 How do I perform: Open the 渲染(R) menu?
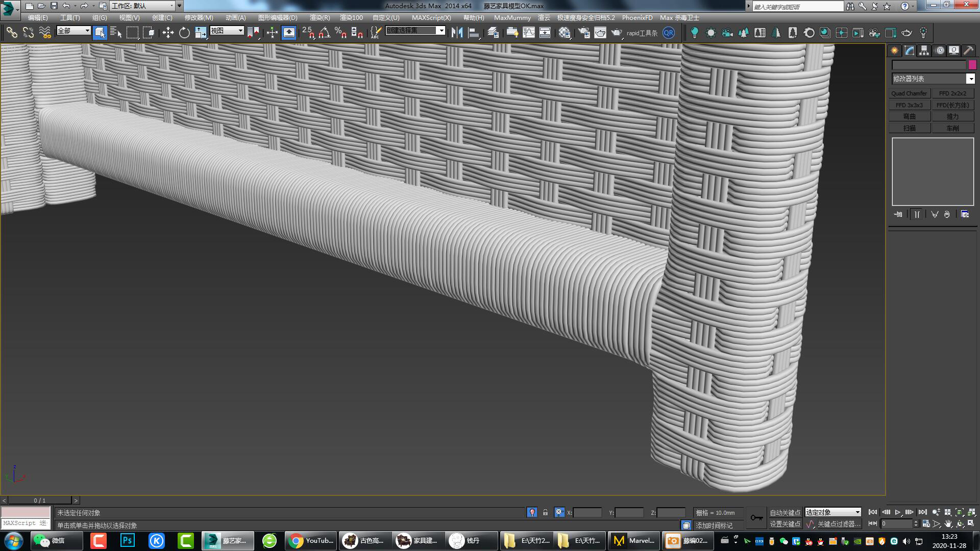coord(320,17)
